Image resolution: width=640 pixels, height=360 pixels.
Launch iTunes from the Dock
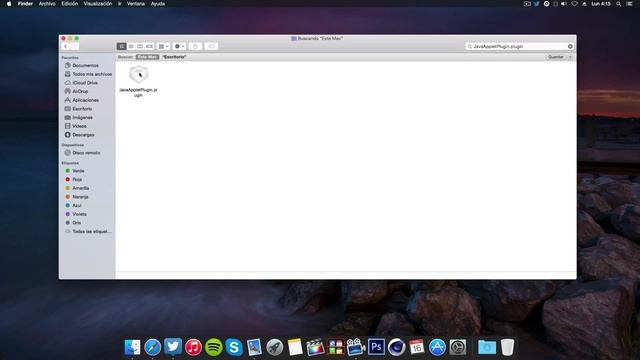(193, 347)
